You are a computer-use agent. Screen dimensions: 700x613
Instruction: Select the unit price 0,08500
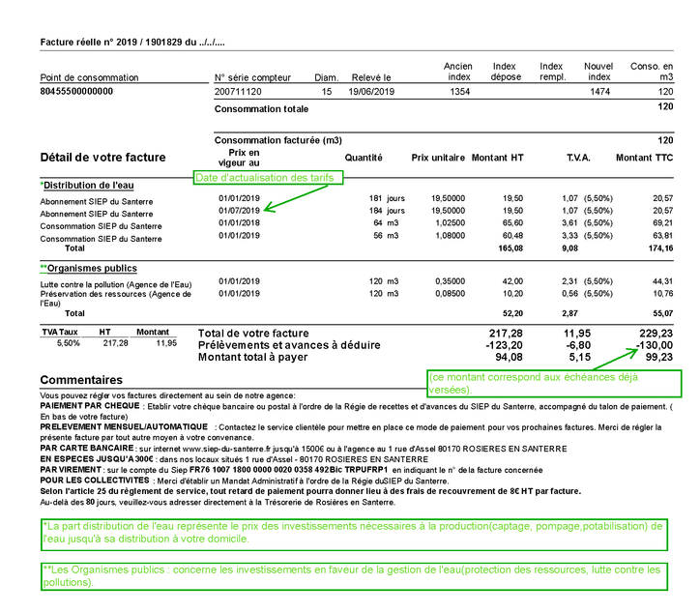point(450,293)
